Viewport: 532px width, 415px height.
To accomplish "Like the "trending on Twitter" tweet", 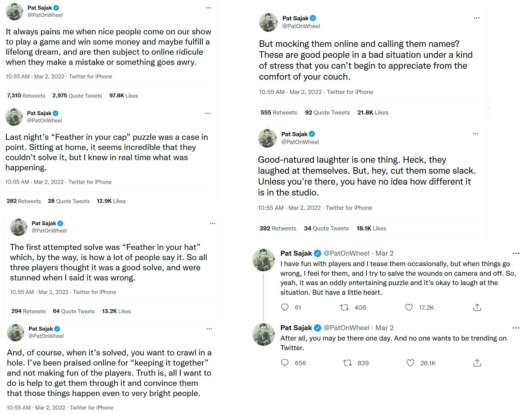I will tap(410, 363).
